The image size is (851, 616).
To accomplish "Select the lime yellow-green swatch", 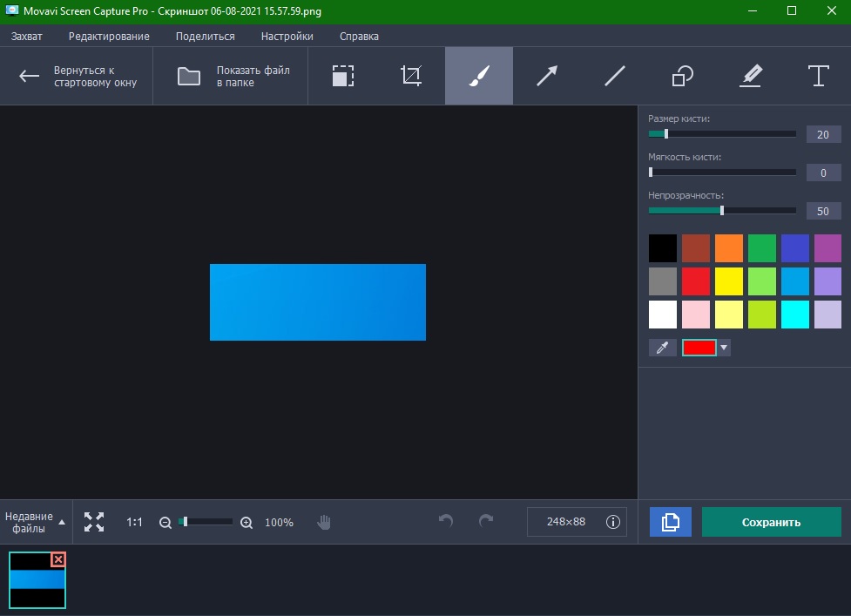I will point(762,315).
